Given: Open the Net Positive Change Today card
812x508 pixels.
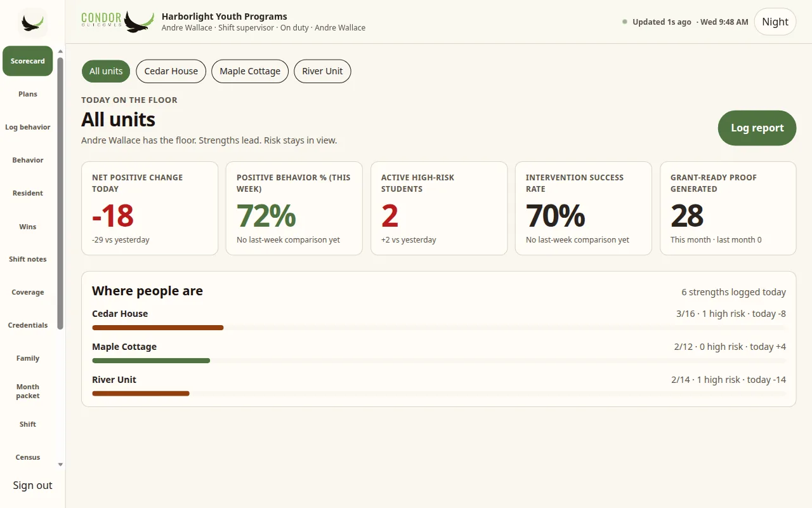Looking at the screenshot, I should [x=150, y=208].
